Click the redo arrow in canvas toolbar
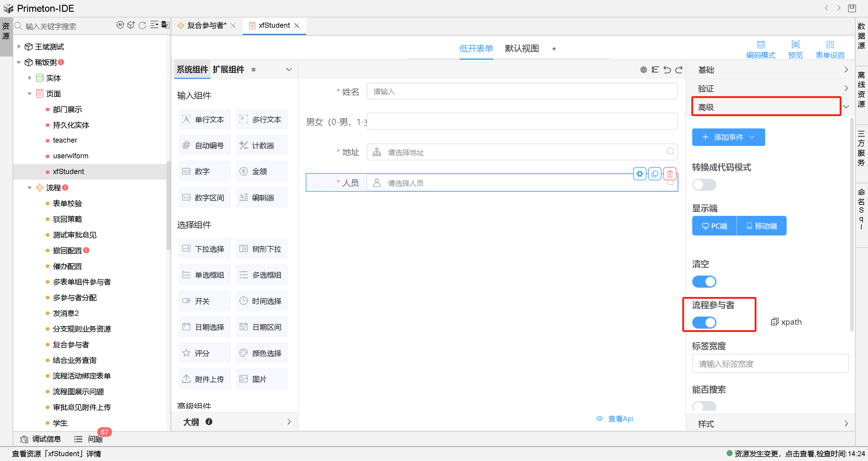This screenshot has height=461, width=868. (x=679, y=69)
